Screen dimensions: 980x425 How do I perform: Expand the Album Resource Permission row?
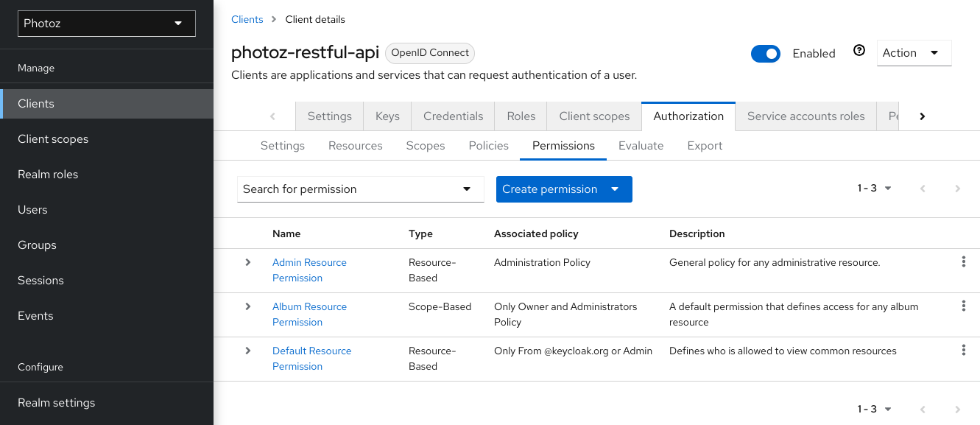coord(247,306)
